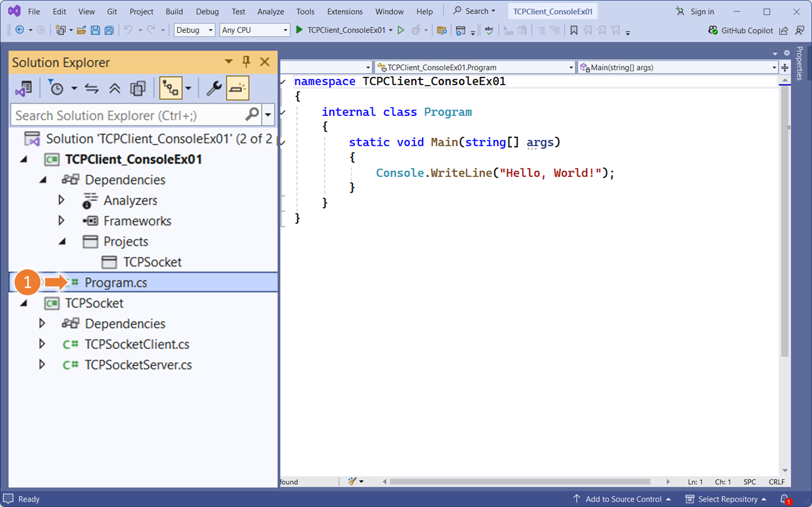This screenshot has height=507, width=812.
Task: Click the Solution Explorer search magnifier icon
Action: tap(252, 115)
